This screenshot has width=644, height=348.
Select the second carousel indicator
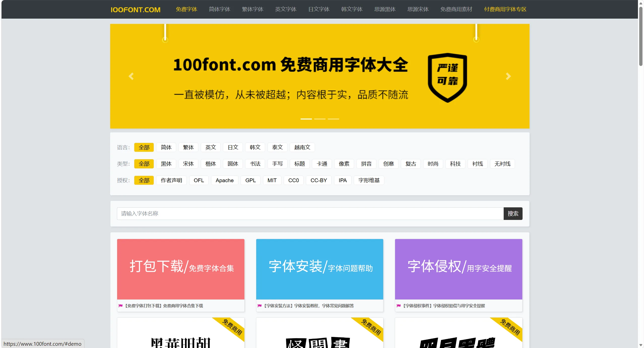point(320,119)
